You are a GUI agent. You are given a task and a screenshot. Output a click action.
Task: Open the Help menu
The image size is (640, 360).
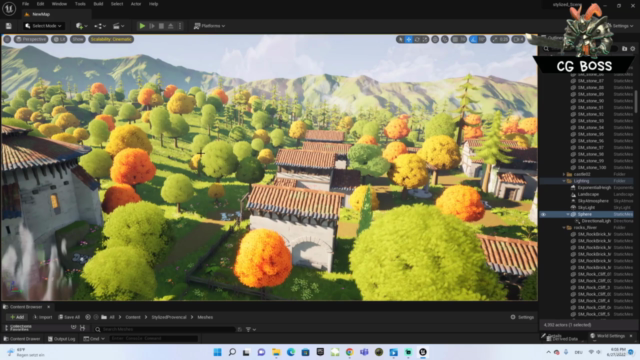coord(153,4)
